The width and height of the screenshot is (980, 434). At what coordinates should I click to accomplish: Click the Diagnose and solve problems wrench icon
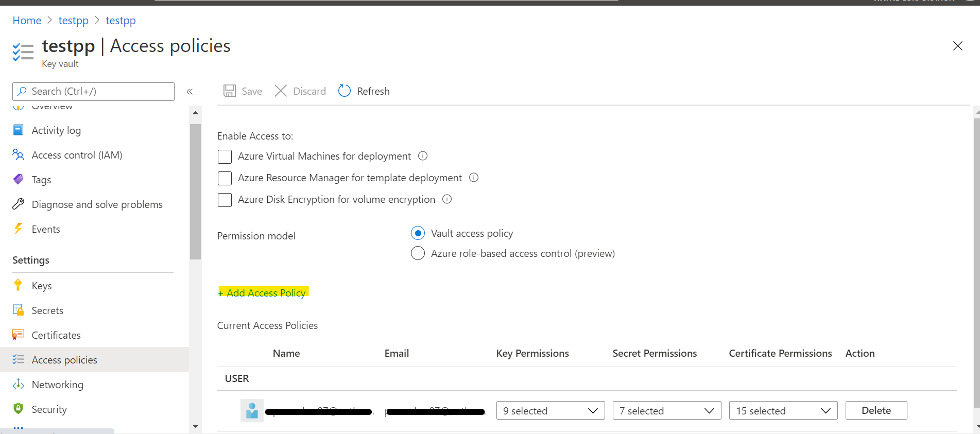[x=18, y=204]
